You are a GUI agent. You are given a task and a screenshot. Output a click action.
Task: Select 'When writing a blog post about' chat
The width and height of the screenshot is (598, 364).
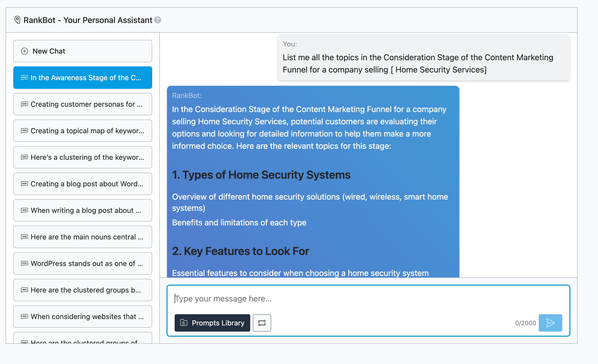(82, 210)
